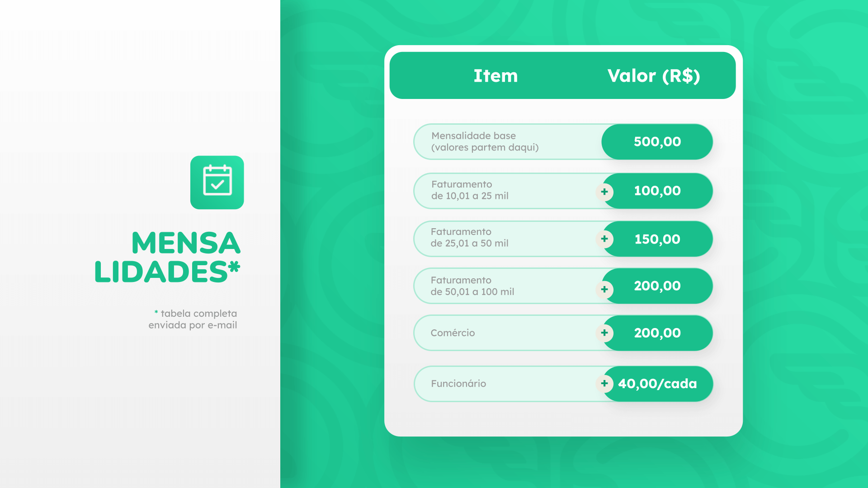Click the plus icon in the Comércio row
868x488 pixels.
[604, 333]
